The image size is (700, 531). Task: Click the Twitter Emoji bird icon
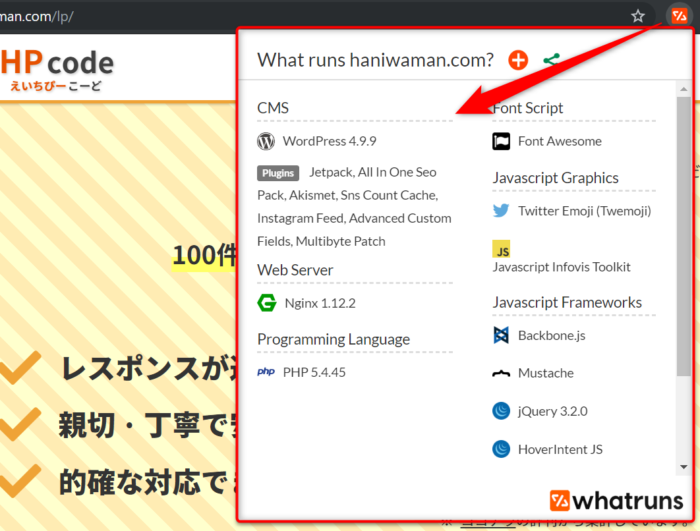(501, 211)
